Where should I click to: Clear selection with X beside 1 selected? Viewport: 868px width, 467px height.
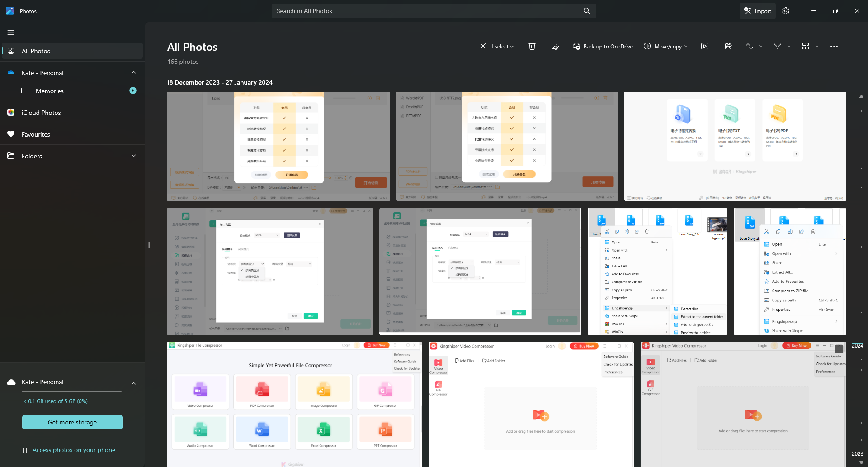pos(483,46)
